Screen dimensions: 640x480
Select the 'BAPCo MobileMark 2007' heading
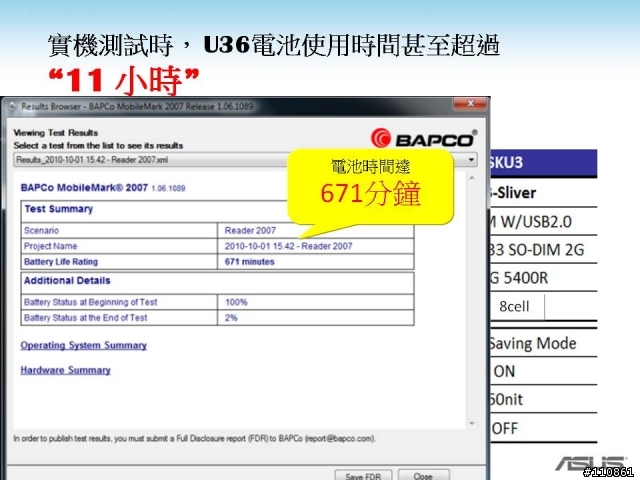(x=84, y=188)
